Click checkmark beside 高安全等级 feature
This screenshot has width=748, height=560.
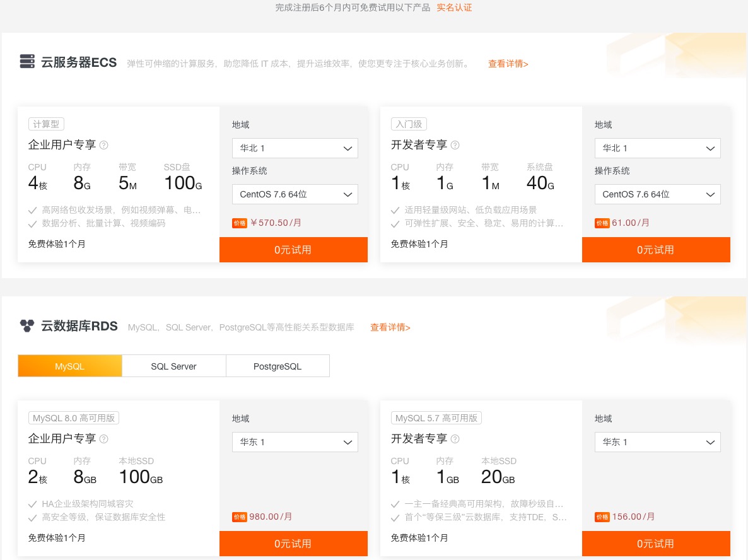pos(32,518)
